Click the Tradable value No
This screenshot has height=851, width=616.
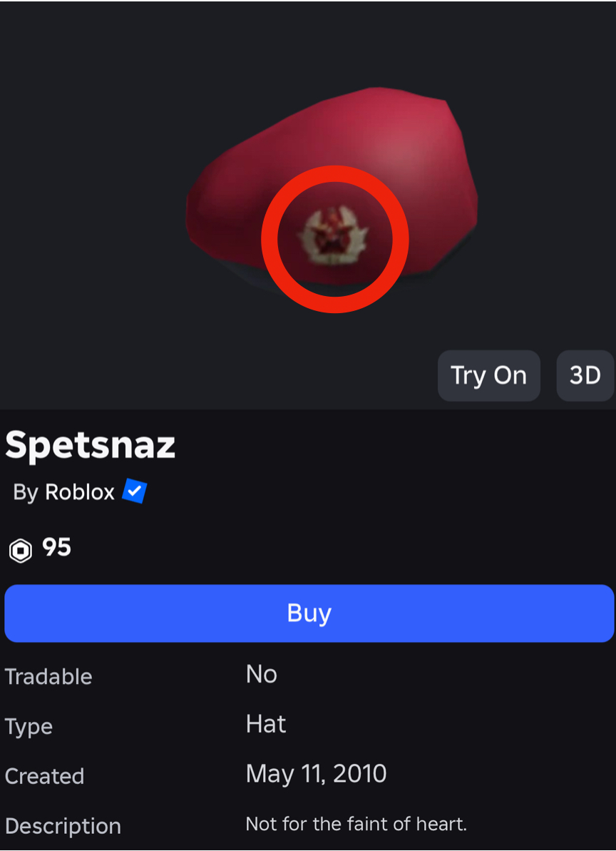point(262,675)
